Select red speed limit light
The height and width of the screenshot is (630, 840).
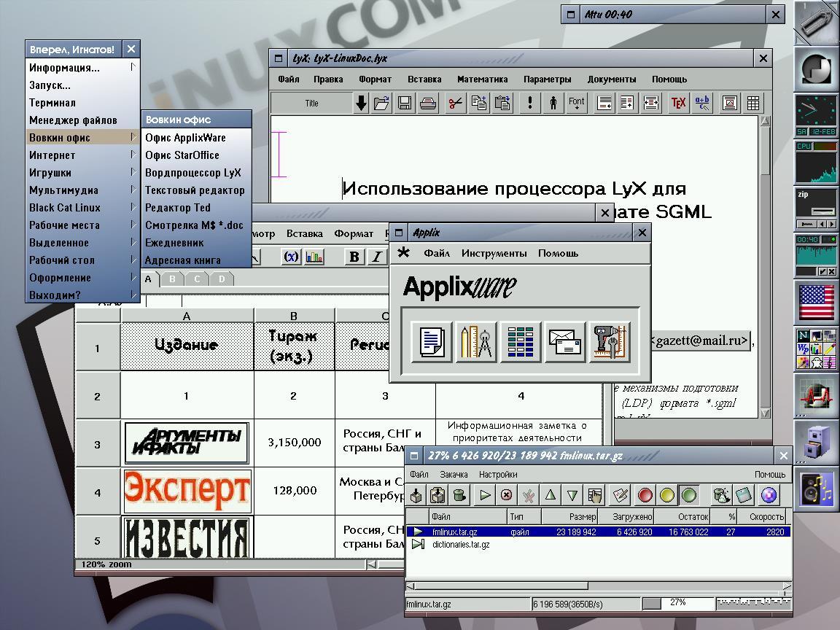pyautogui.click(x=645, y=495)
